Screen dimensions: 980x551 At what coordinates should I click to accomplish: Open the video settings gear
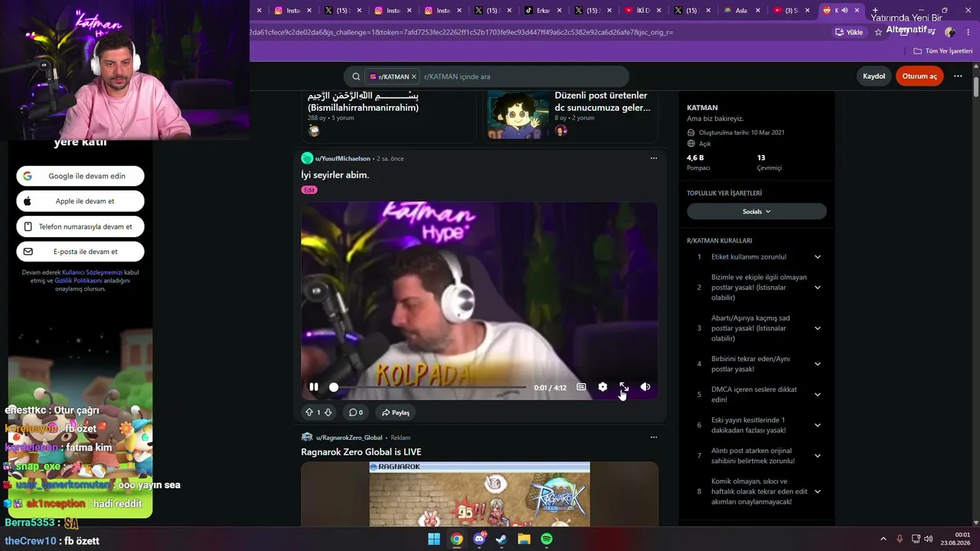click(x=603, y=387)
